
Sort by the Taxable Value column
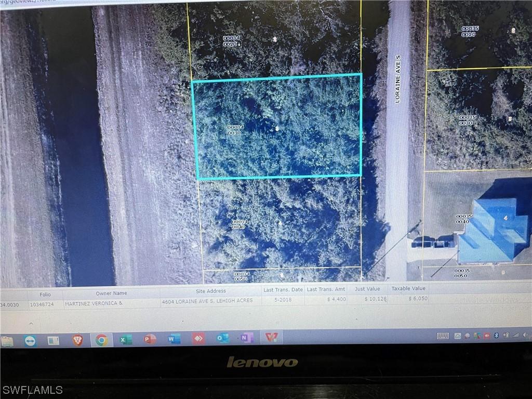pyautogui.click(x=409, y=289)
